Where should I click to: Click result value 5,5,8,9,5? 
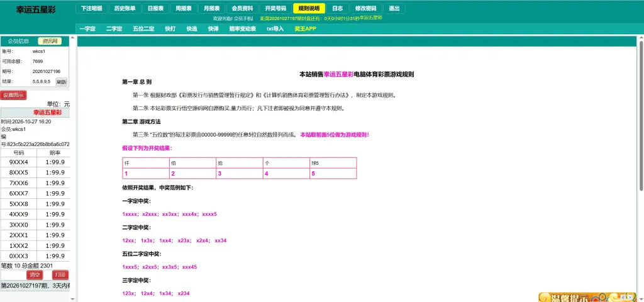pos(42,82)
